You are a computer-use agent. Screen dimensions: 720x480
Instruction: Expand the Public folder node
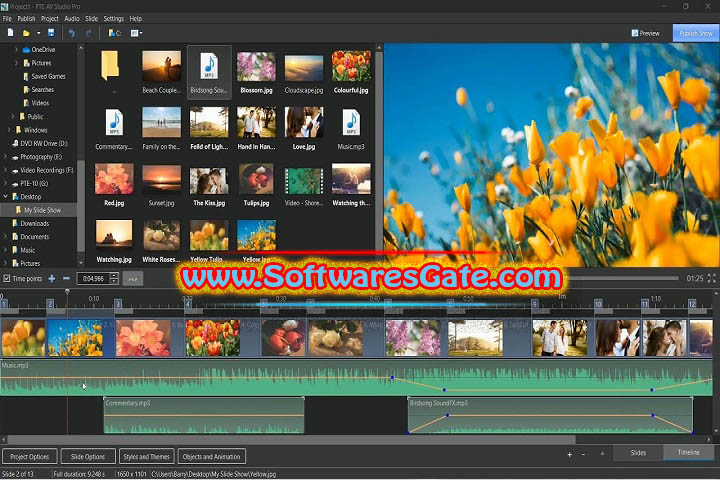[12, 117]
